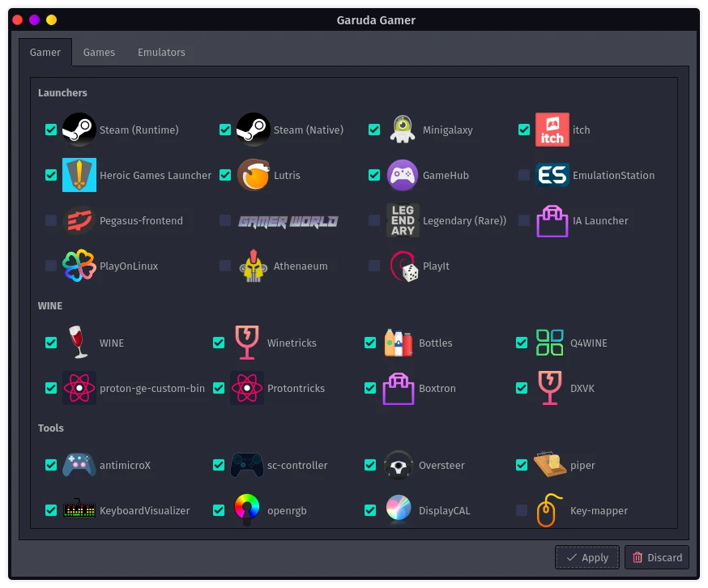Click the EmulationStation ES icon
708x588 pixels.
coord(552,175)
